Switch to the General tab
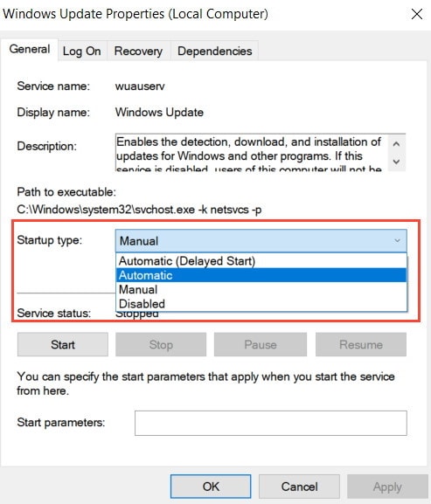Image resolution: width=431 pixels, height=504 pixels. click(30, 50)
